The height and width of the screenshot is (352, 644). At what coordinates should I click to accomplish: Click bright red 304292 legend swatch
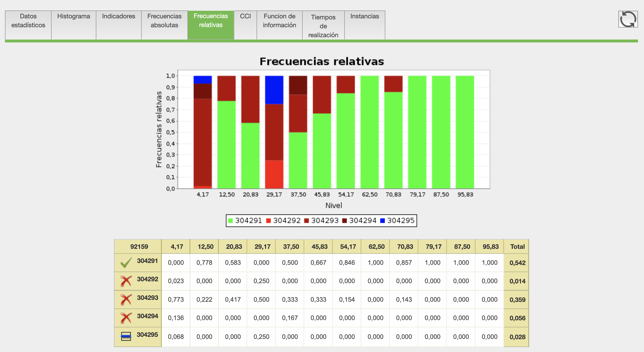point(268,221)
